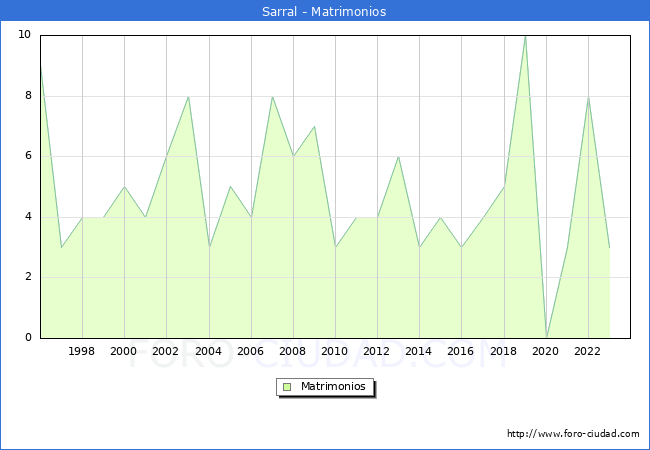
Task: Click the 2007 peak data point at 8
Action: (272, 97)
